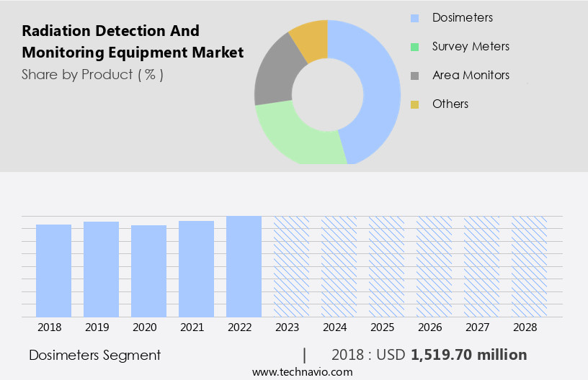Click the Survey Meters legend label
Image resolution: width=588 pixels, height=380 pixels.
[x=471, y=47]
